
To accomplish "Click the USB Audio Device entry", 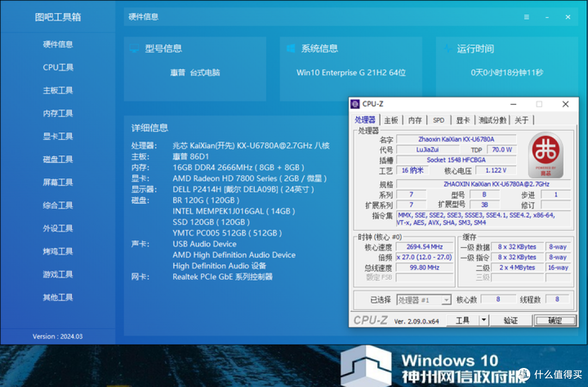I will pos(204,244).
